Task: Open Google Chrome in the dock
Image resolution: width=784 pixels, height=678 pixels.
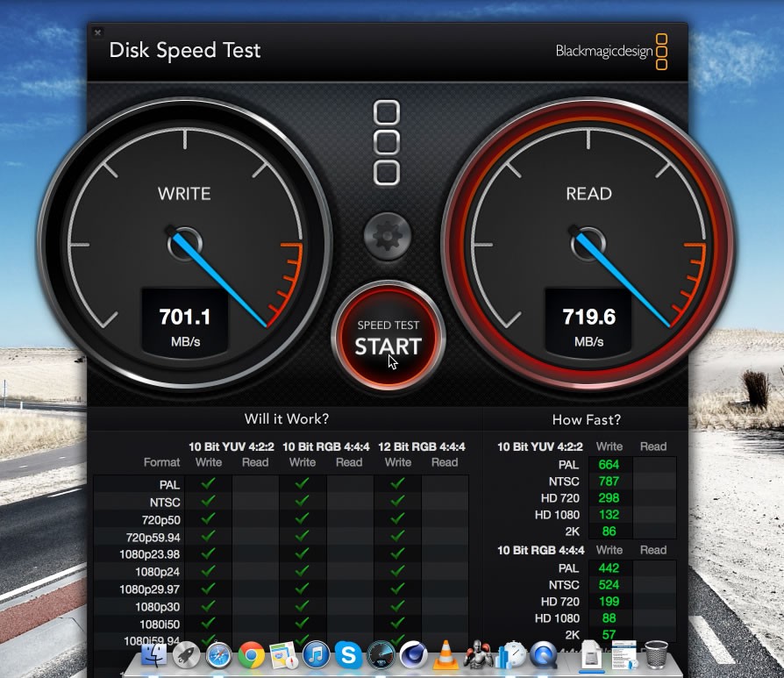Action: [x=251, y=654]
